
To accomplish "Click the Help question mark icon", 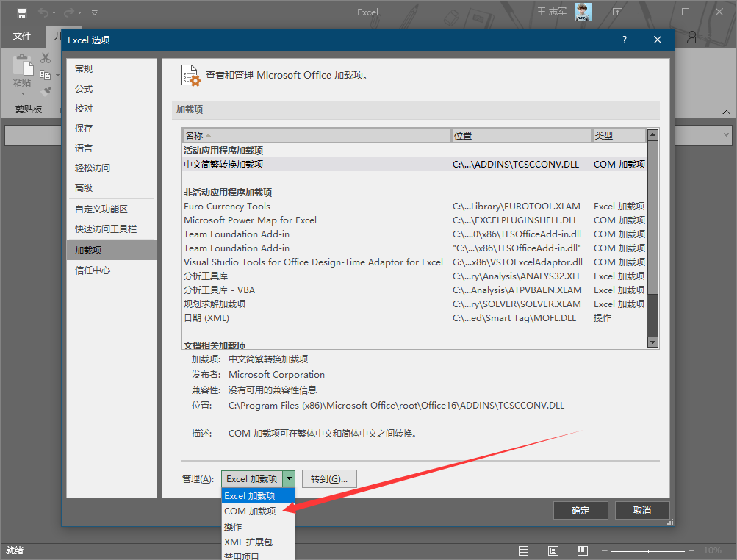I will coord(625,40).
